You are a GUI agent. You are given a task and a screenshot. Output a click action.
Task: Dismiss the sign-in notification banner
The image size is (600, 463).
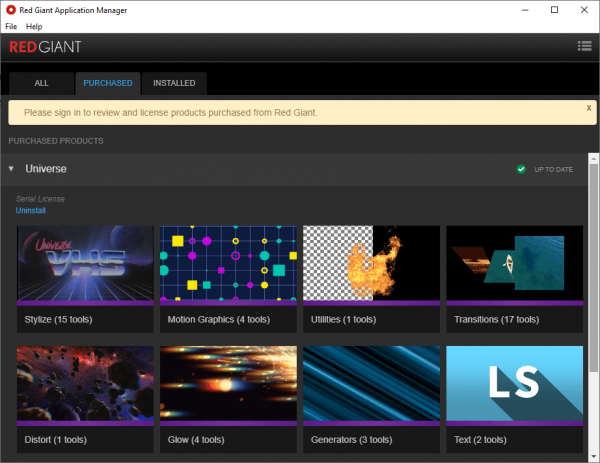coord(588,107)
